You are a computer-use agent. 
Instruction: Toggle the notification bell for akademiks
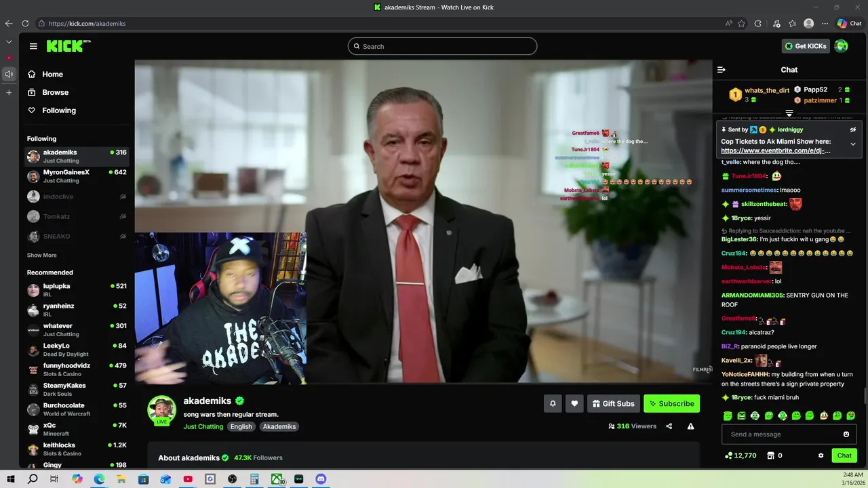click(553, 403)
